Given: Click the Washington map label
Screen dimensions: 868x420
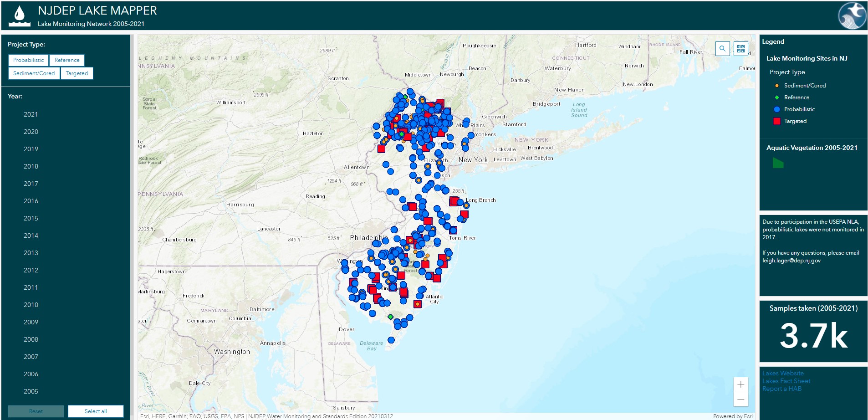Looking at the screenshot, I should click(x=232, y=352).
